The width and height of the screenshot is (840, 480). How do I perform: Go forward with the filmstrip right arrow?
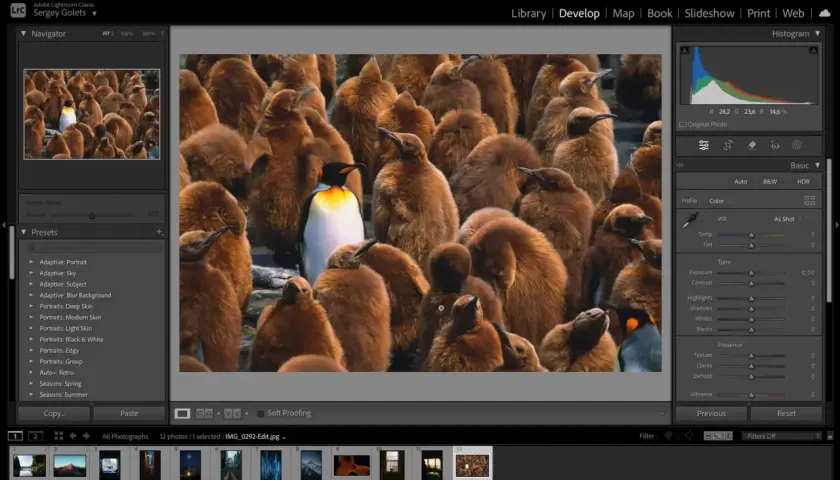point(86,436)
